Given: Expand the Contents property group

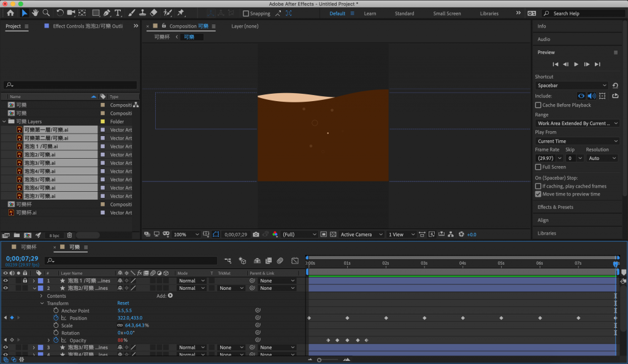Looking at the screenshot, I should (42, 296).
